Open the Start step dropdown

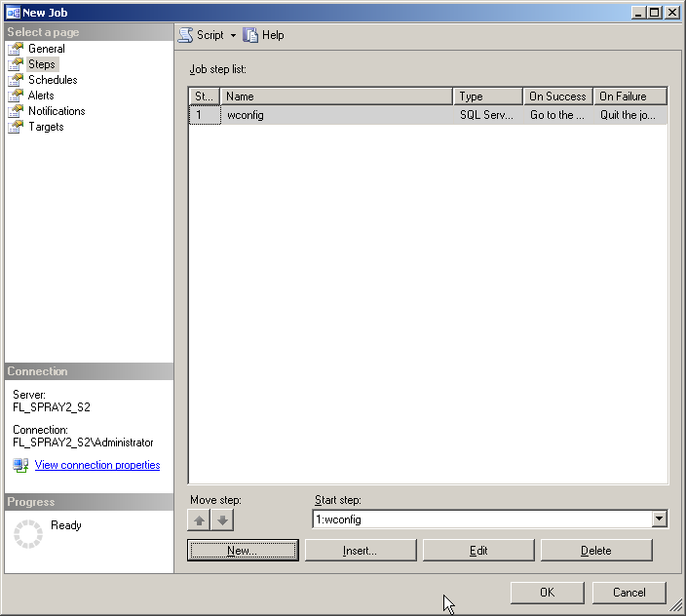pyautogui.click(x=660, y=520)
